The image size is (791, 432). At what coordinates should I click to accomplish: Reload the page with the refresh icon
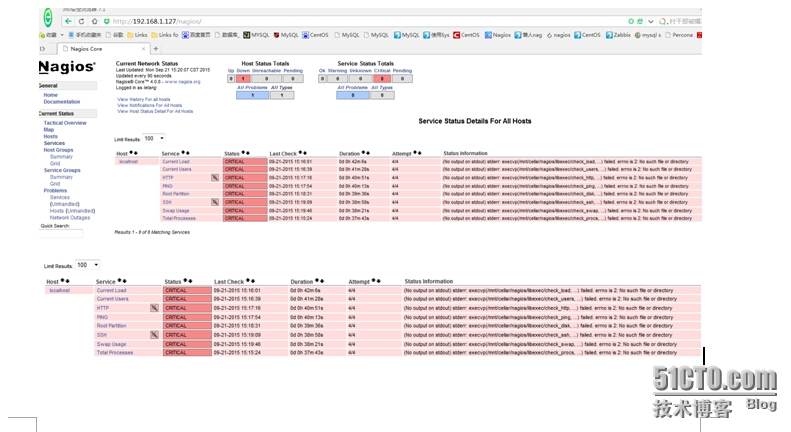81,21
